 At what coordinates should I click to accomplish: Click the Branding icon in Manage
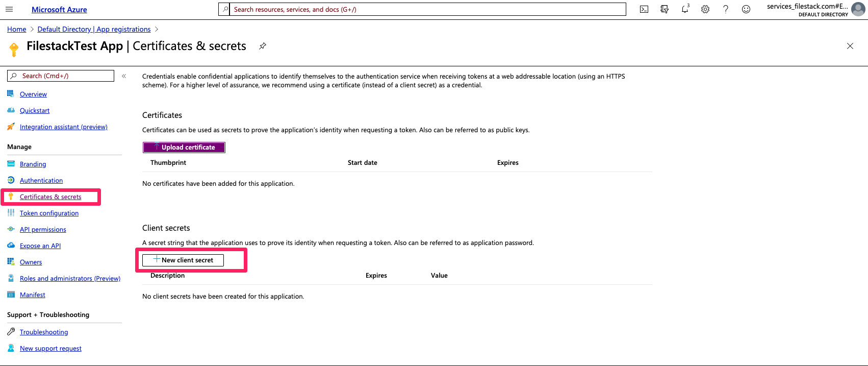11,164
